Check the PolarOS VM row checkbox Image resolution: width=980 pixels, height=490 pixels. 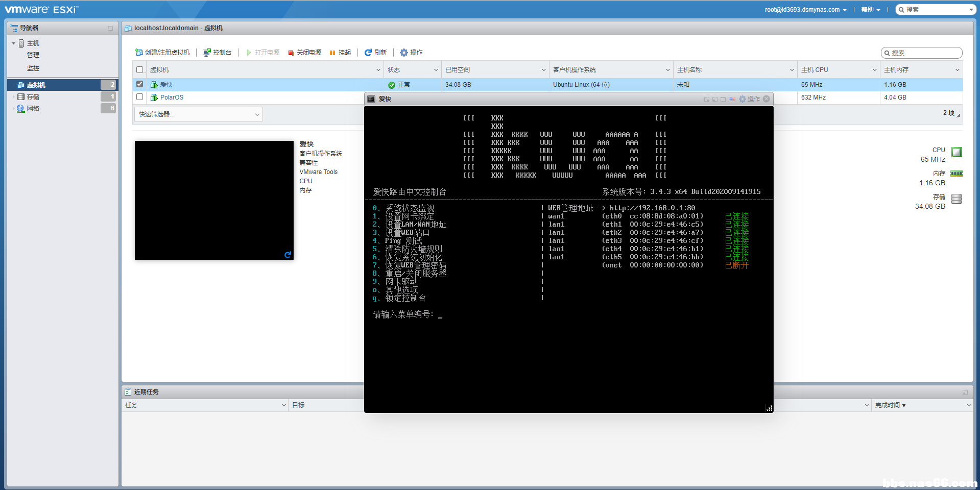140,97
